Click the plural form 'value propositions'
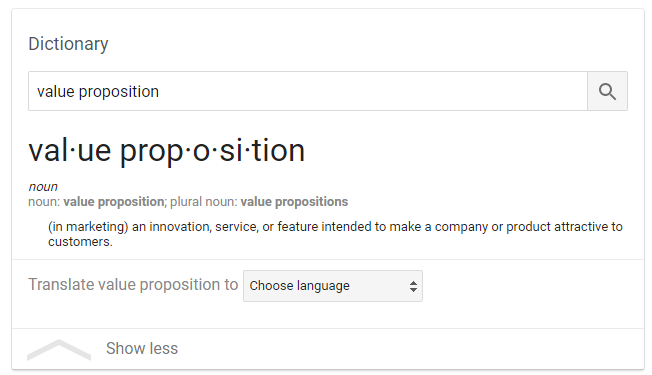Screen dimensions: 652x375 pos(294,202)
